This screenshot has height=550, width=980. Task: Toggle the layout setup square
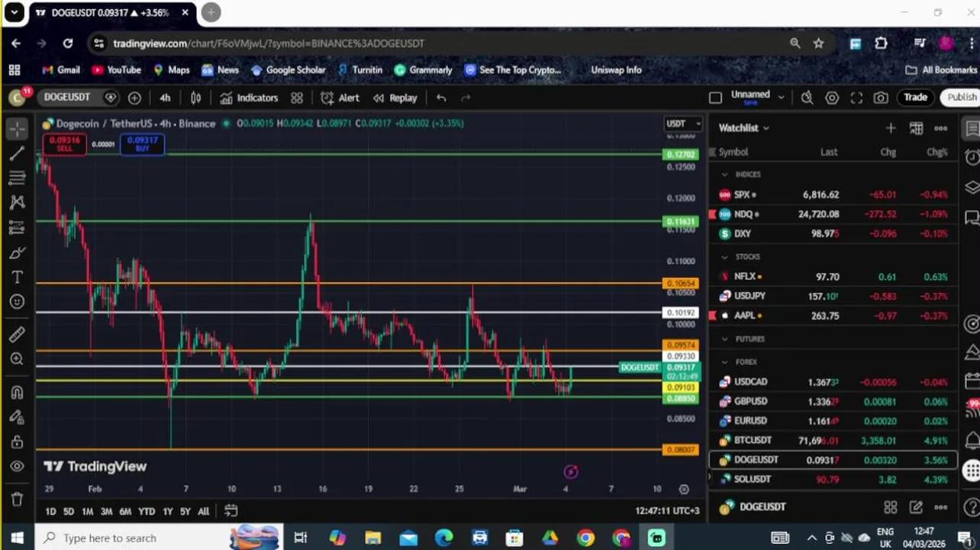(x=715, y=98)
